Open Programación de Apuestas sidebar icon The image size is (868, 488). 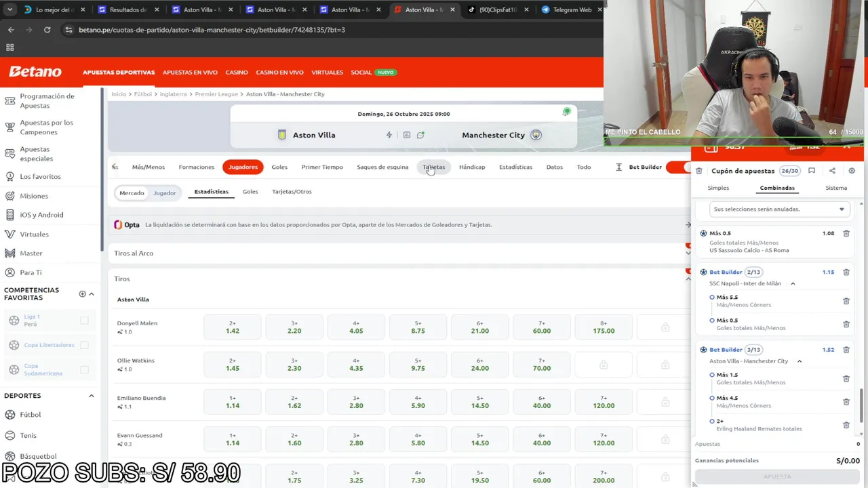click(9, 101)
